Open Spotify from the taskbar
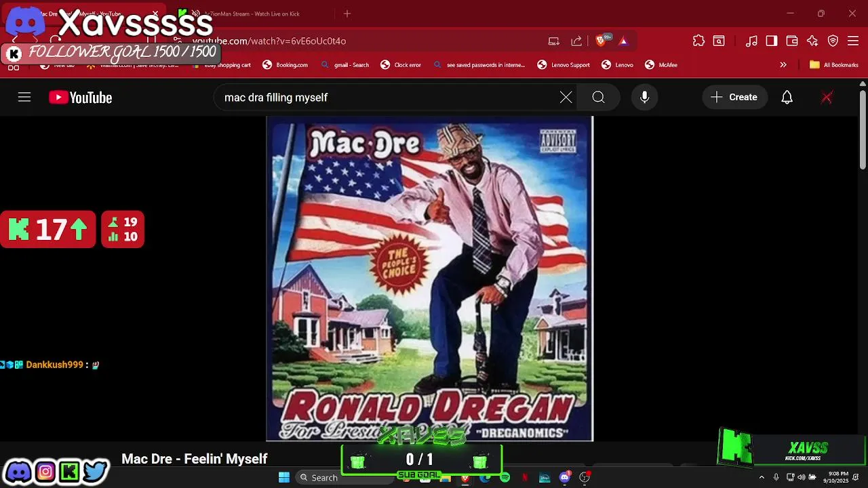The height and width of the screenshot is (488, 868). pos(505,477)
